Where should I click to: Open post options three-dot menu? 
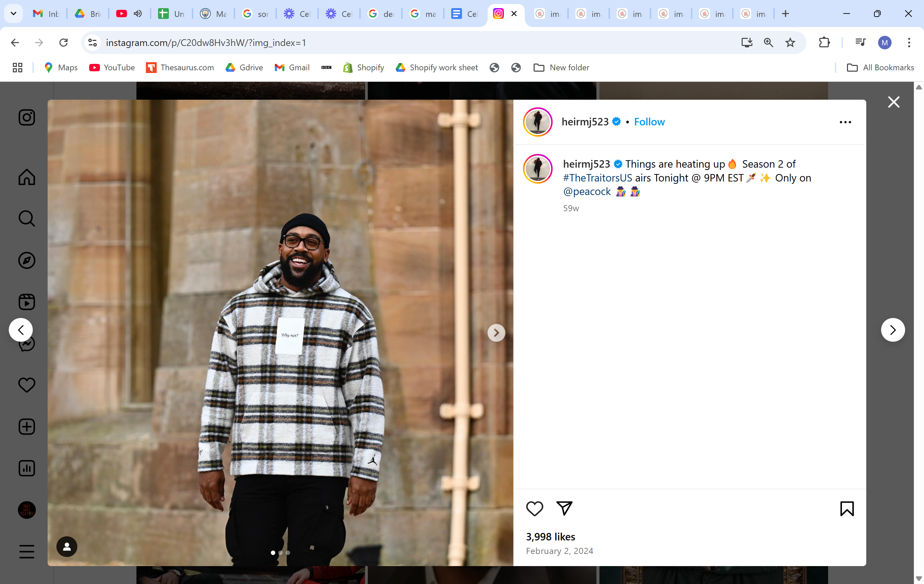[845, 122]
